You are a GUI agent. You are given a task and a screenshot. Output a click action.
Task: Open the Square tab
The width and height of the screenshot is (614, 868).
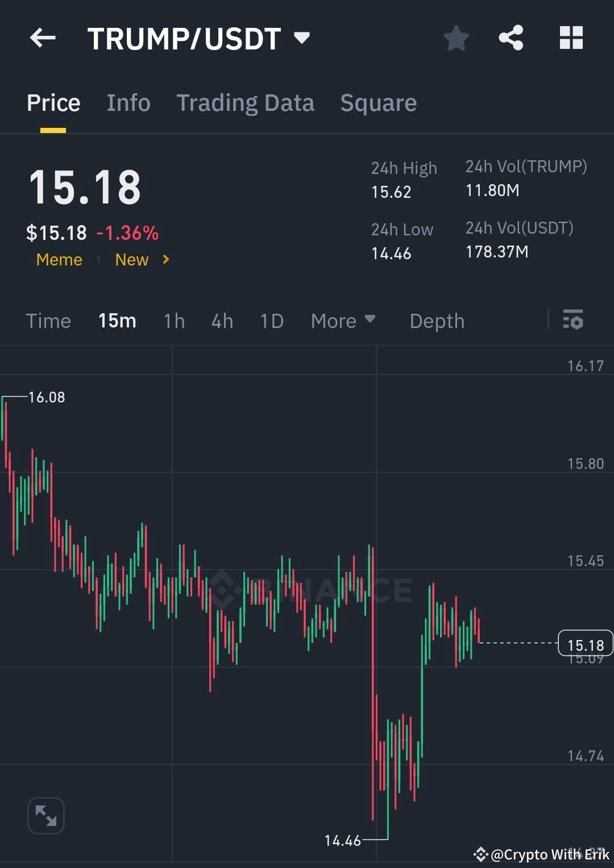[x=378, y=103]
